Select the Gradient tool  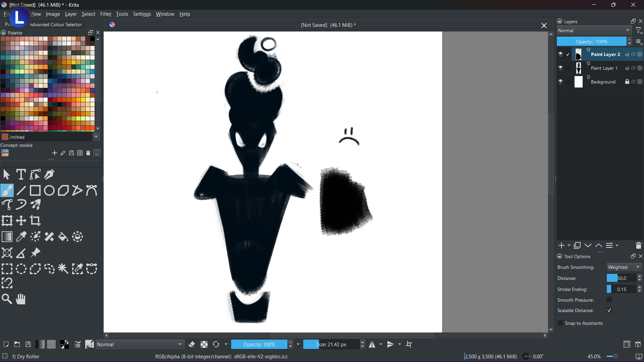pos(7,237)
